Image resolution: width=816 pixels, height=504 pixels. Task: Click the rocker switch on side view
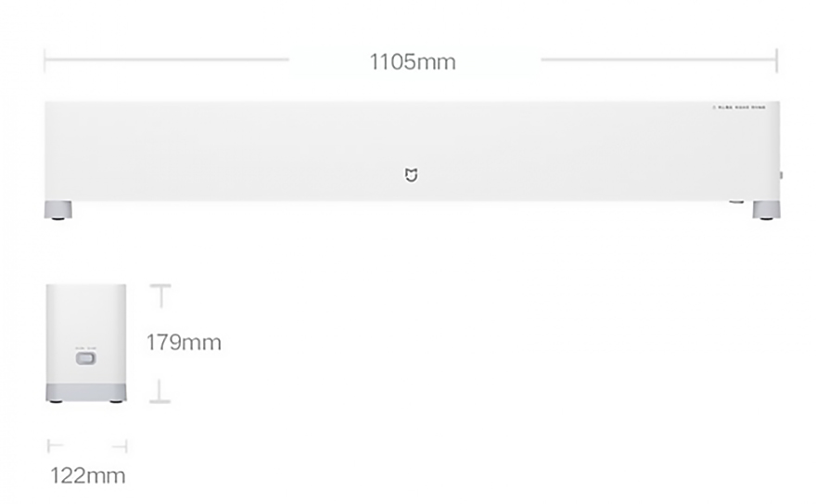pos(84,358)
